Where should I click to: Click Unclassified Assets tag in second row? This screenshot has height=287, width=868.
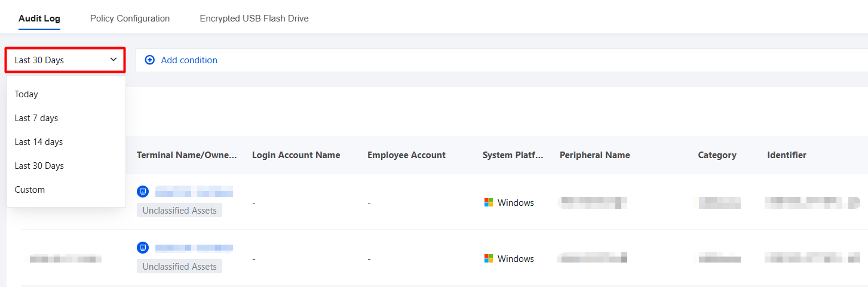point(179,267)
